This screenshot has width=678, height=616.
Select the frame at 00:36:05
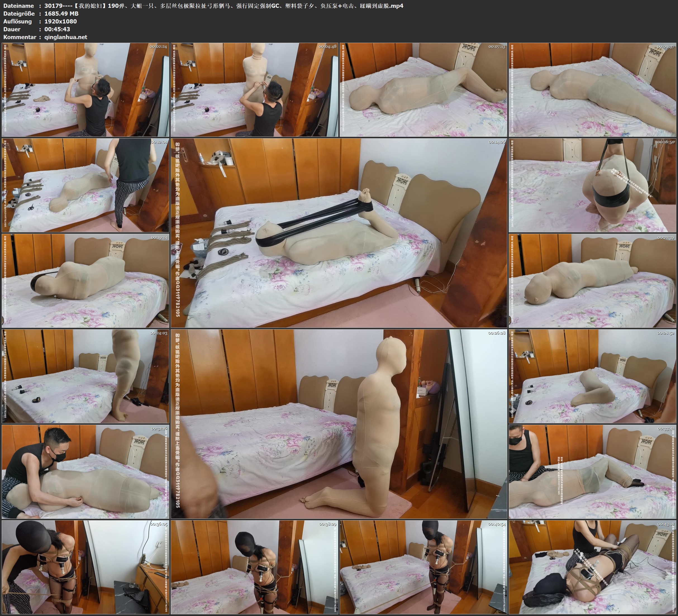pyautogui.click(x=85, y=567)
